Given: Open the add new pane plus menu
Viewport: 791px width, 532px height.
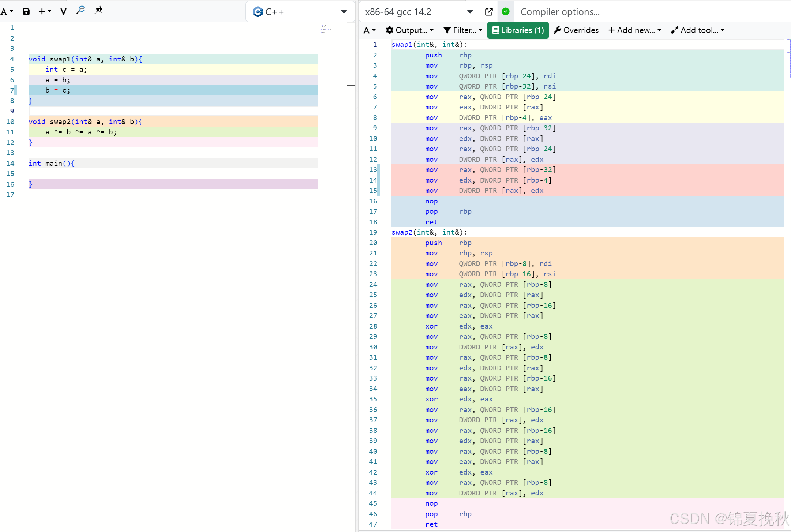Looking at the screenshot, I should tap(45, 11).
